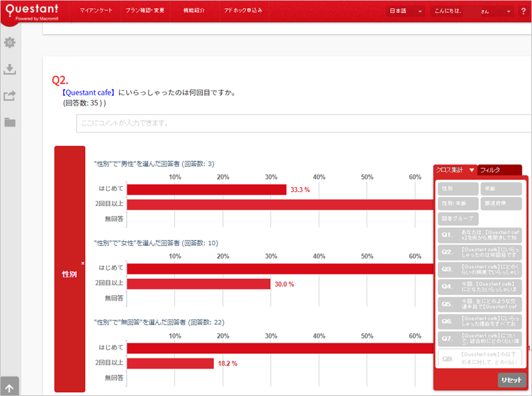Open the settings gear in the sidebar
This screenshot has width=532, height=396.
pos(10,42)
